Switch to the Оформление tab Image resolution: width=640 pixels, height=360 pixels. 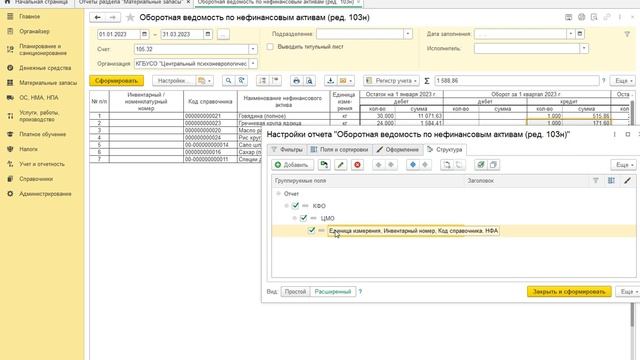[x=398, y=150]
